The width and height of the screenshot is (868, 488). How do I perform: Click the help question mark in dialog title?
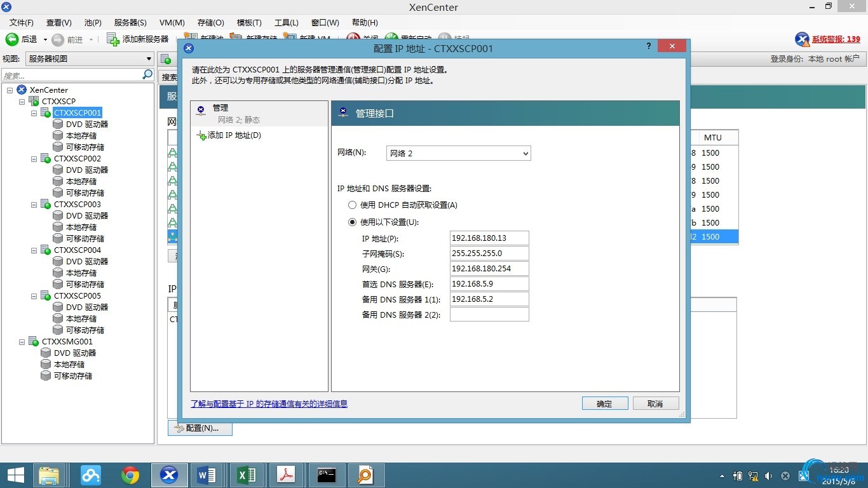[649, 46]
